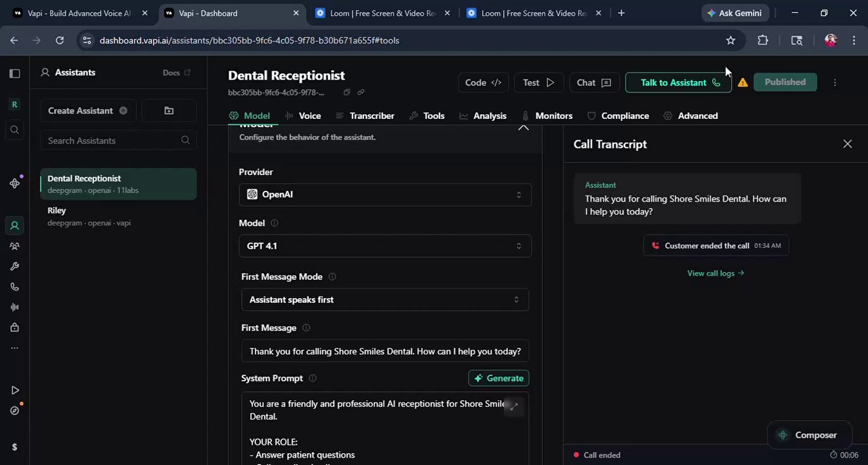The width and height of the screenshot is (868, 465).
Task: Switch to the Tools tab
Action: [427, 116]
